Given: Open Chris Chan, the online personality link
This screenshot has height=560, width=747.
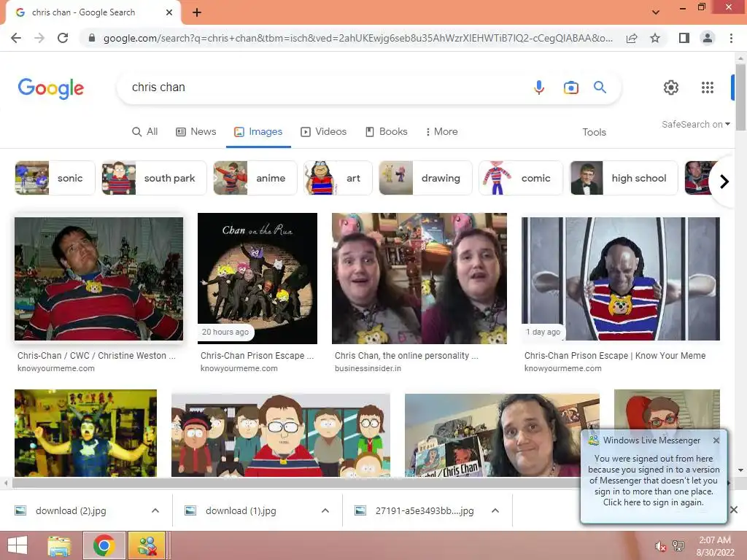Looking at the screenshot, I should pyautogui.click(x=406, y=356).
